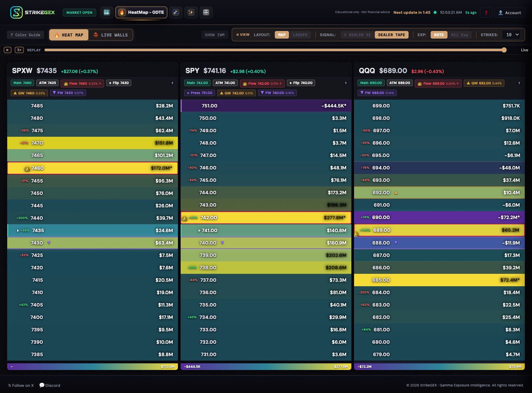Toggle Show IWM panel
This screenshot has width=532, height=393.
(214, 35)
